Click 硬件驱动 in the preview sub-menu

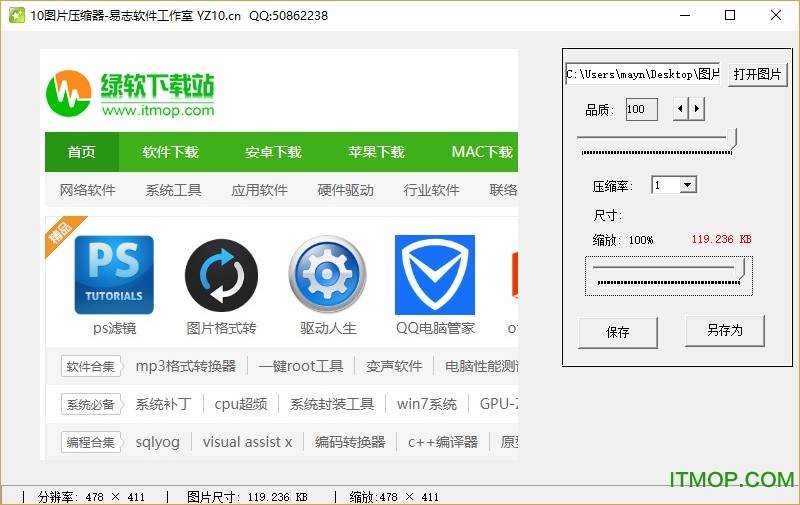point(345,190)
